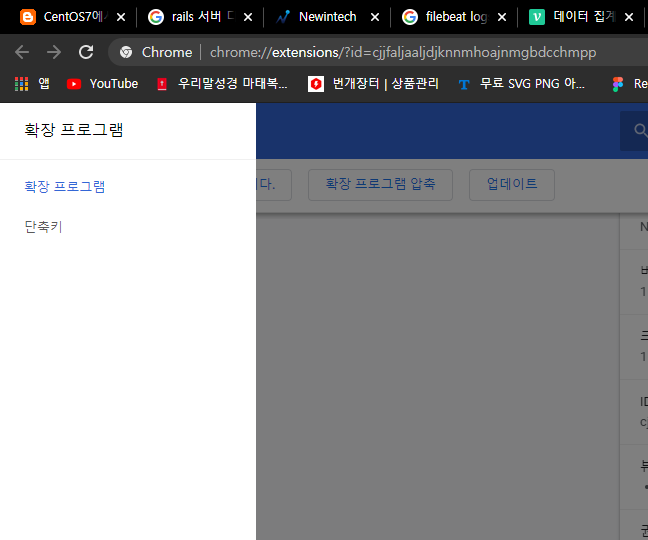
Task: Close the Newintech tab
Action: pyautogui.click(x=374, y=17)
